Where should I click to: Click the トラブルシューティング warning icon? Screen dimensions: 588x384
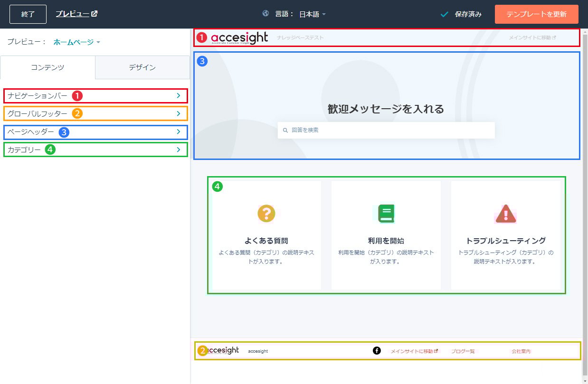coord(506,214)
